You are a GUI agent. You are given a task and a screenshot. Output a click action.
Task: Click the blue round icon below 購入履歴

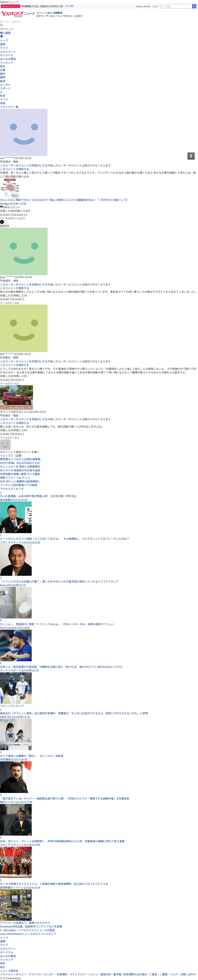click(x=1, y=37)
